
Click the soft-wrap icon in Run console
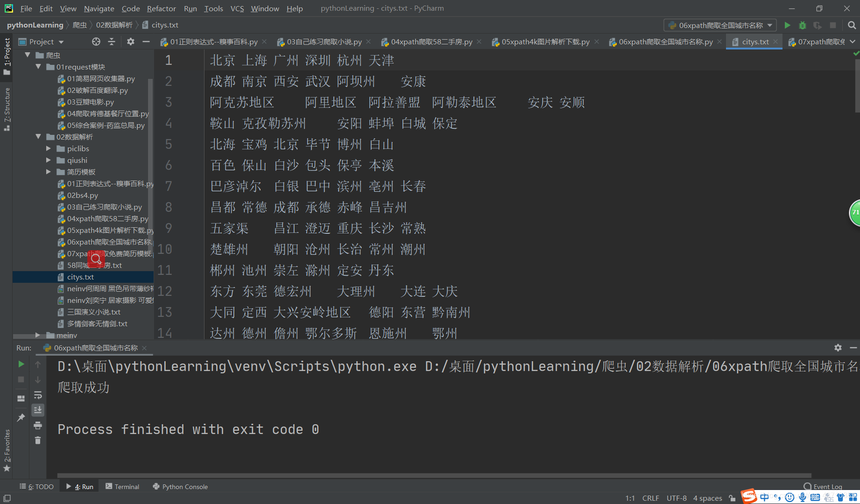tap(38, 394)
